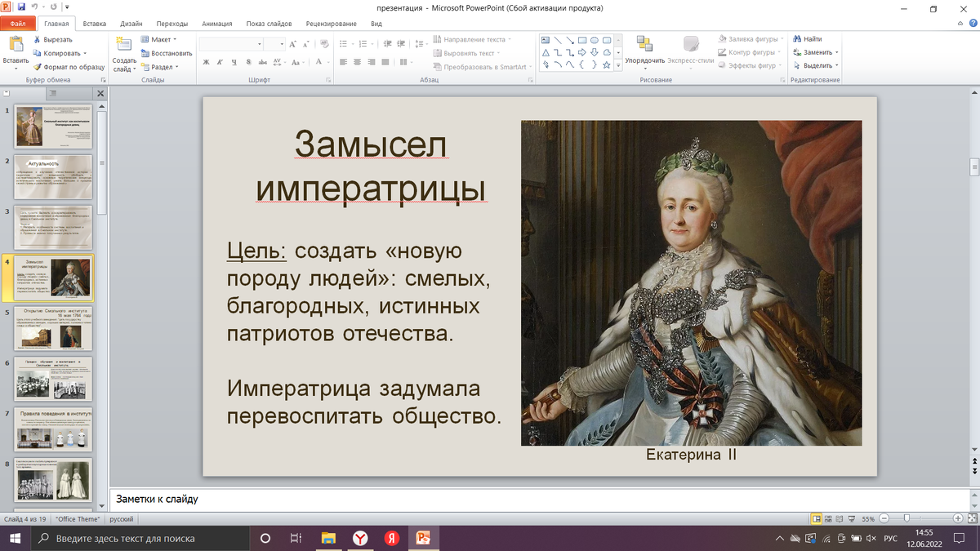980x551 pixels.
Task: Decrease font size with the smaller A icon
Action: coord(308,44)
